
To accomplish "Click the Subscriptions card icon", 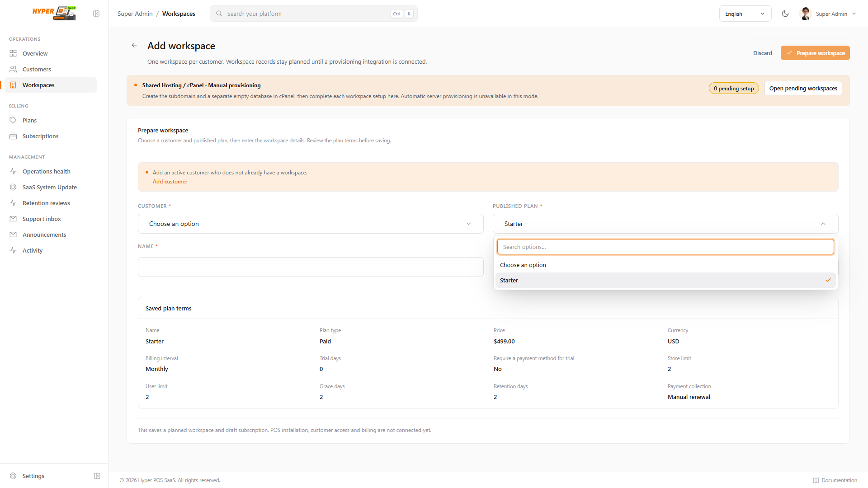I will pos(13,136).
